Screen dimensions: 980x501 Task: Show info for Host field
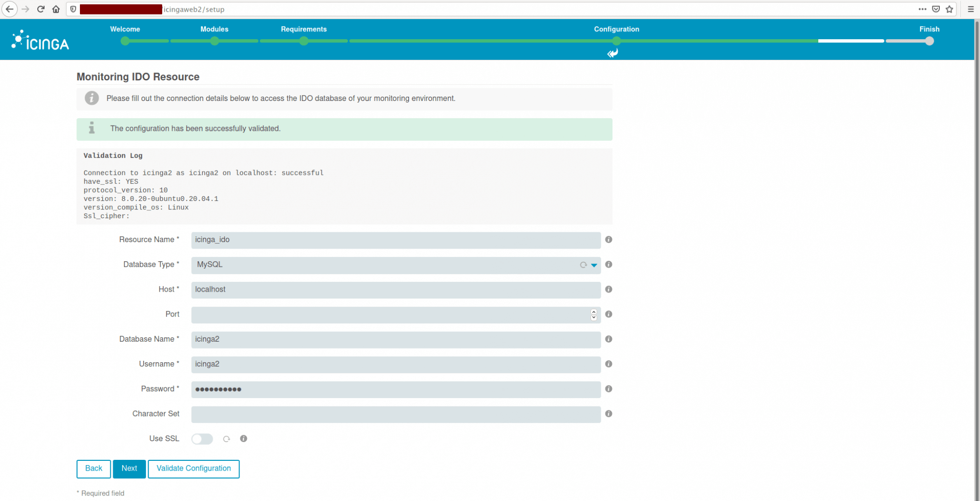tap(609, 290)
